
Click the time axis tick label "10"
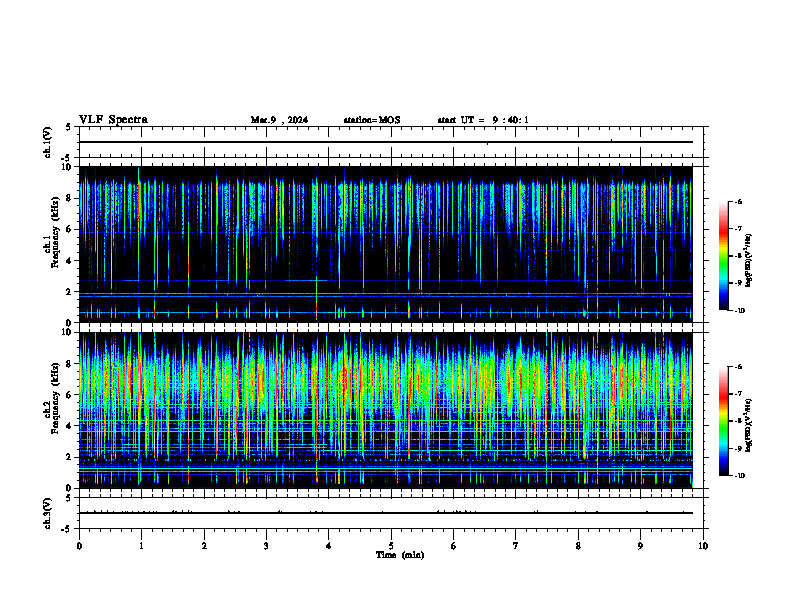click(703, 546)
